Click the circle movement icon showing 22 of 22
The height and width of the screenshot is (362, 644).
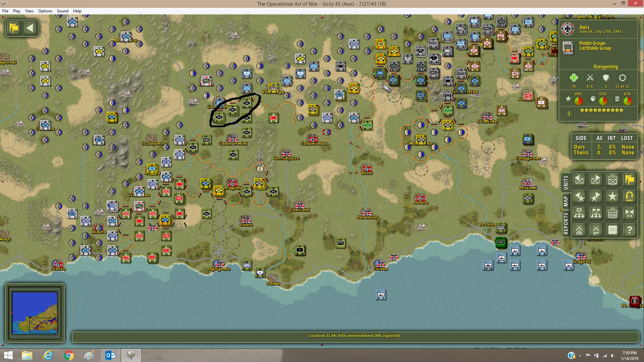coord(622,78)
